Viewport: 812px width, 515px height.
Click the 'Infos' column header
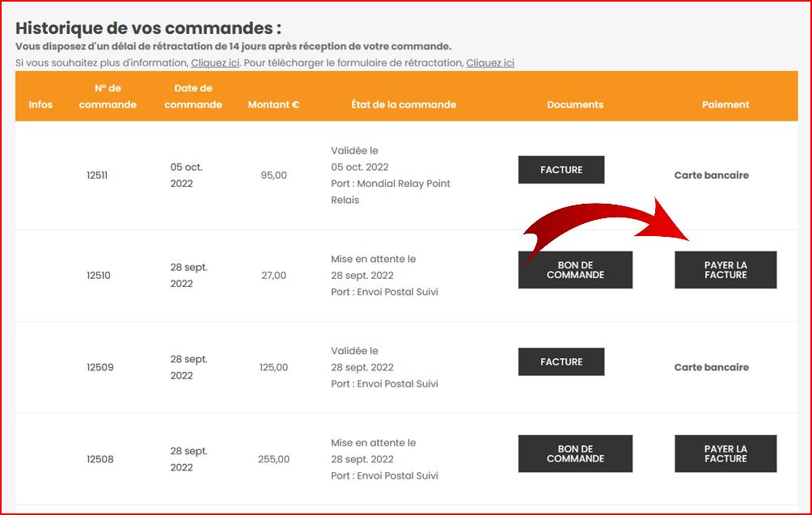point(40,104)
